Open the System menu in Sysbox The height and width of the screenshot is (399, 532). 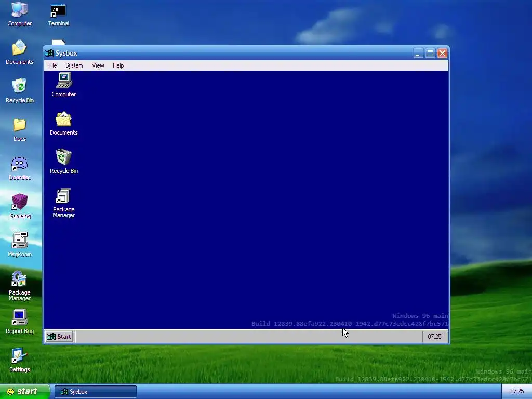point(74,65)
